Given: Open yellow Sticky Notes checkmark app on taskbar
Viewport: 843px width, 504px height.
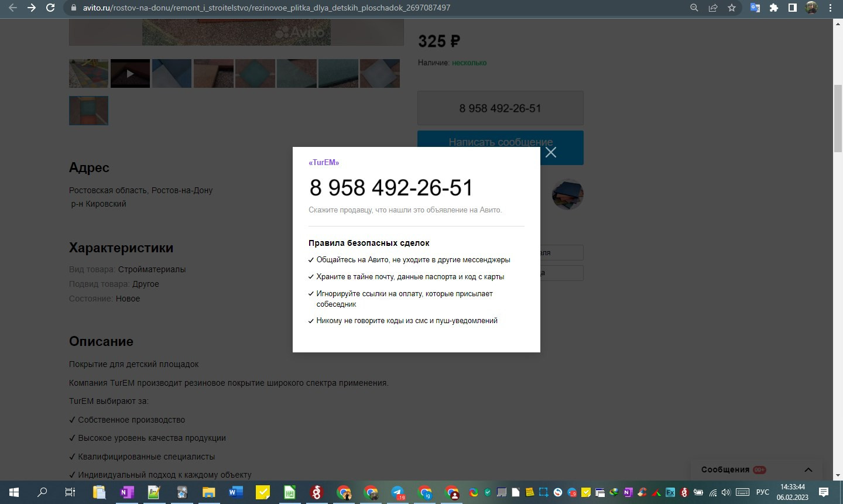Looking at the screenshot, I should click(263, 492).
